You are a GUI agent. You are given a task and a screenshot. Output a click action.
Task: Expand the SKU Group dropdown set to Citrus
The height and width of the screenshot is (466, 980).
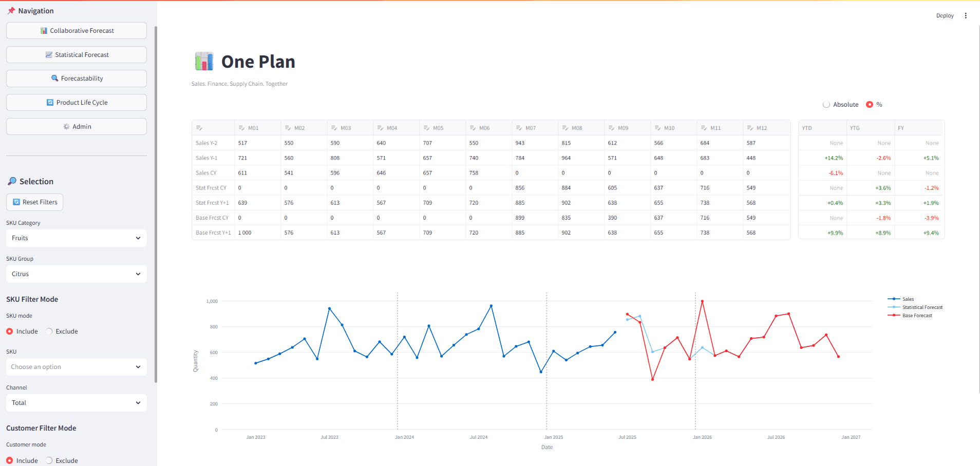tap(76, 274)
